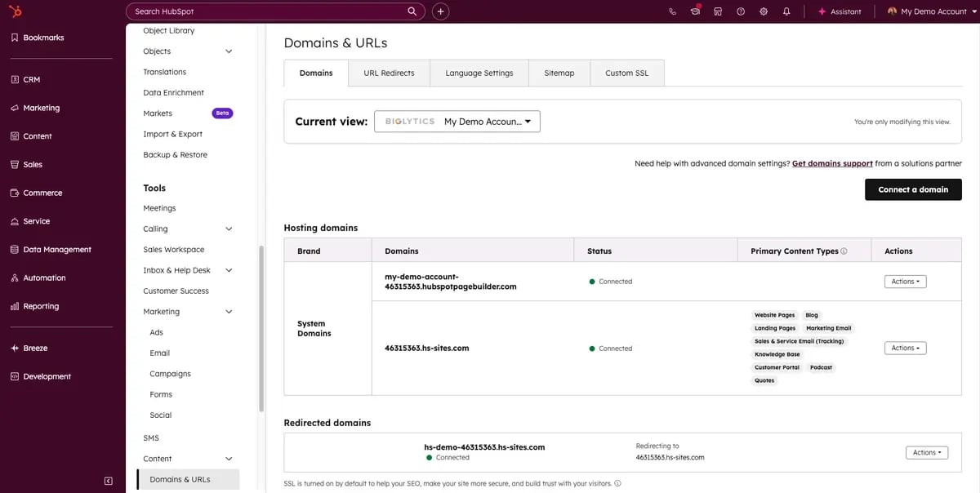Open the CRM navigation section
The image size is (980, 493).
click(x=25, y=79)
